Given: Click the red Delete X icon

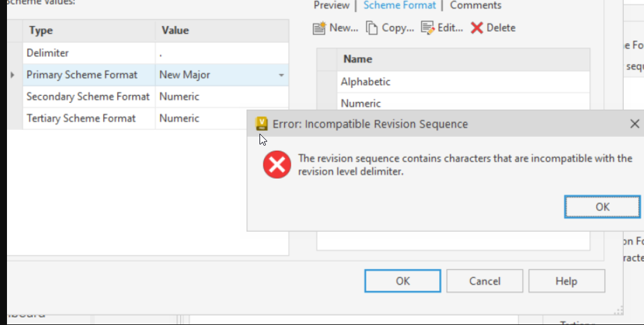Looking at the screenshot, I should coord(477,28).
